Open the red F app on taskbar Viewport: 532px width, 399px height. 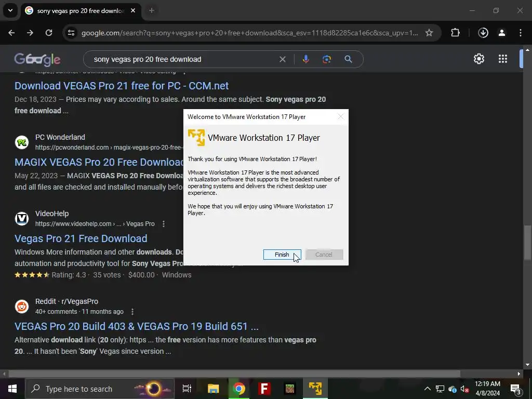click(264, 389)
